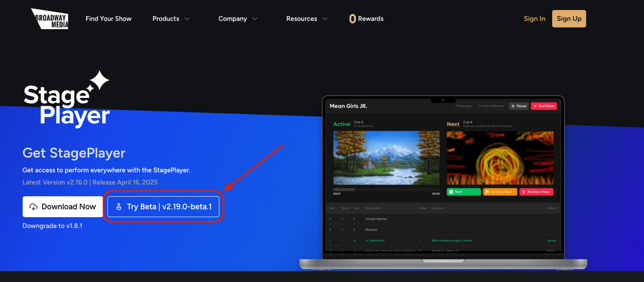The height and width of the screenshot is (282, 644).
Task: Select the Curtain Warmer row in cue table
Action: tap(443, 219)
